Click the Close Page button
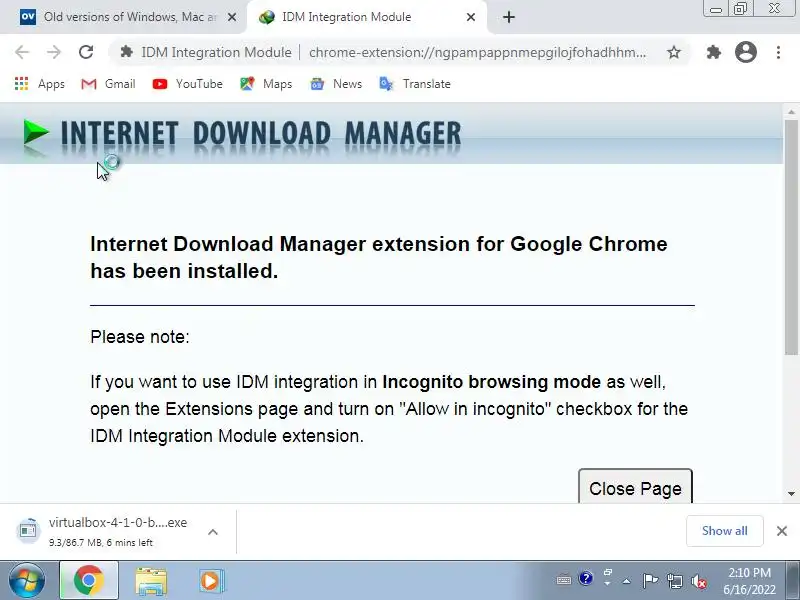This screenshot has width=800, height=600. tap(635, 486)
